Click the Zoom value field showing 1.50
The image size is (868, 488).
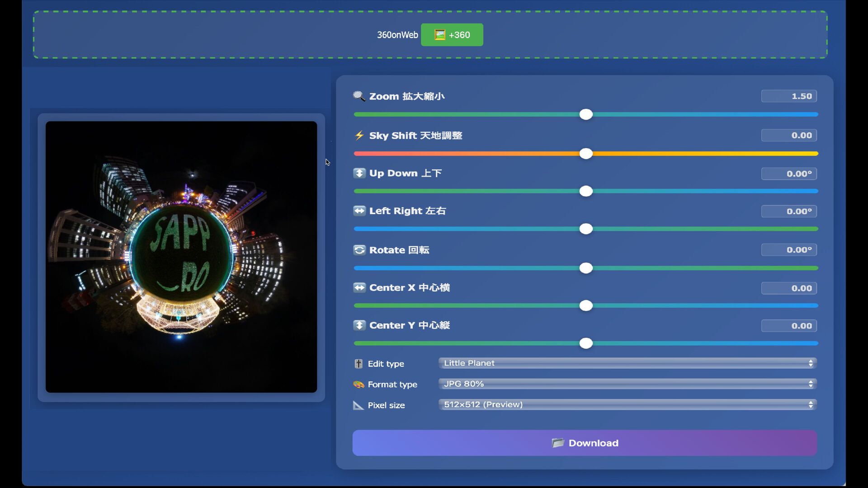(789, 96)
